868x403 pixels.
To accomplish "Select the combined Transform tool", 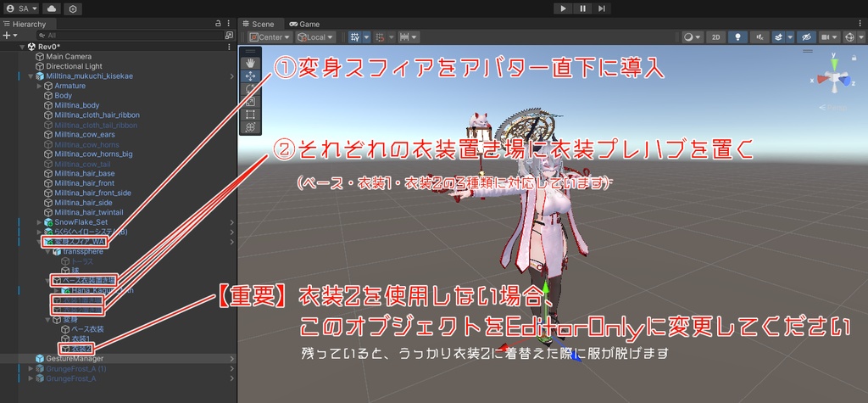I will coord(250,127).
